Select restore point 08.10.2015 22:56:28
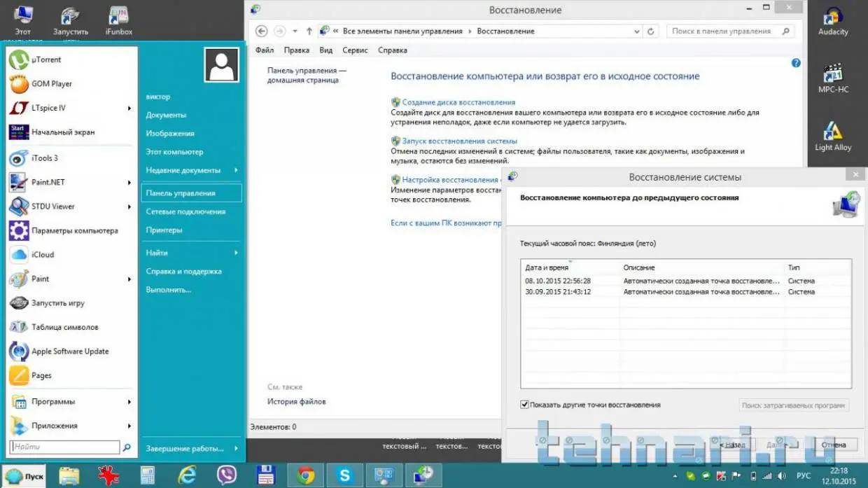The height and width of the screenshot is (488, 868). [x=686, y=281]
